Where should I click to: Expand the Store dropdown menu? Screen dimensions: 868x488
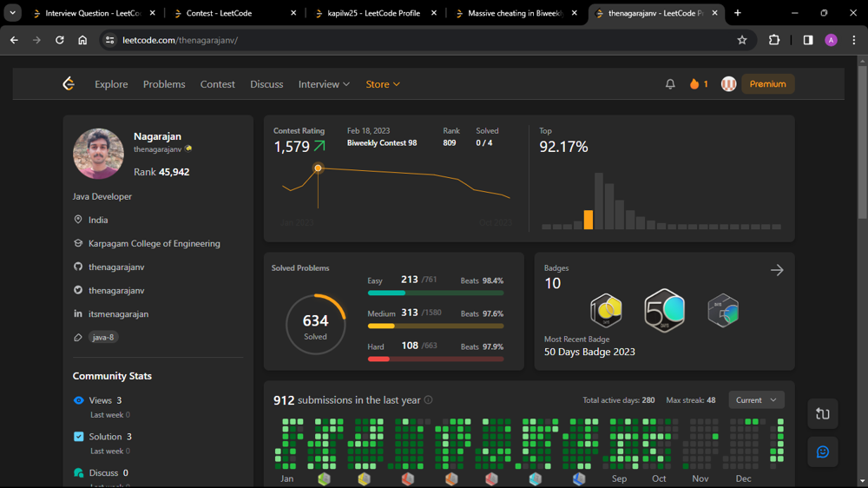tap(382, 84)
